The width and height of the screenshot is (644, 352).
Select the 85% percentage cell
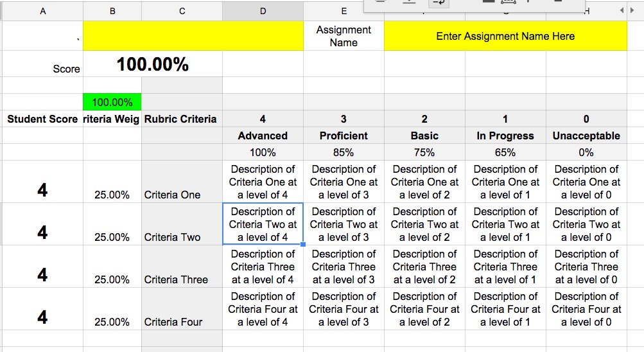(344, 152)
